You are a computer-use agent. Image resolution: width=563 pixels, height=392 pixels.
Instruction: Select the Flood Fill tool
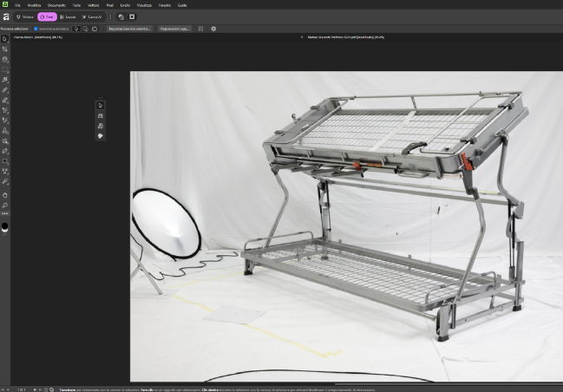click(x=4, y=141)
